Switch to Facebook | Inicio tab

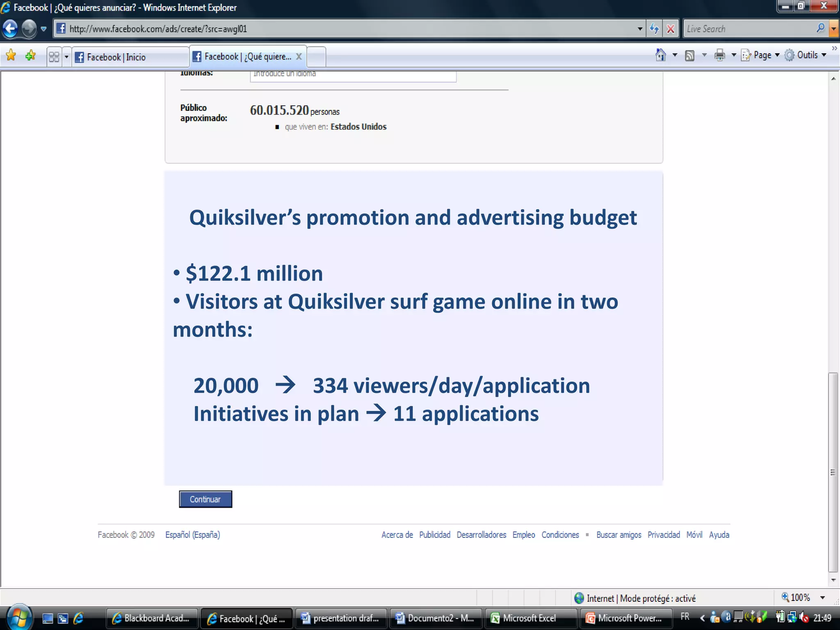tap(130, 57)
